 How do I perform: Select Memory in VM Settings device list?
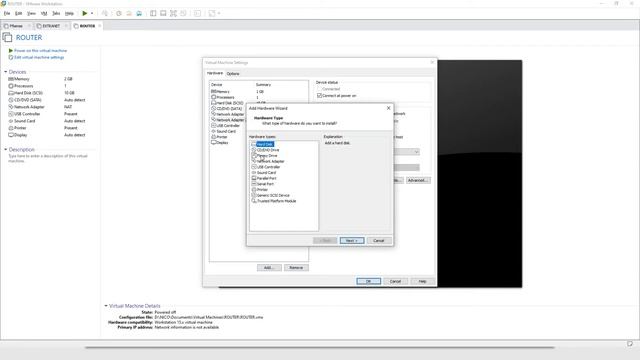click(x=223, y=91)
